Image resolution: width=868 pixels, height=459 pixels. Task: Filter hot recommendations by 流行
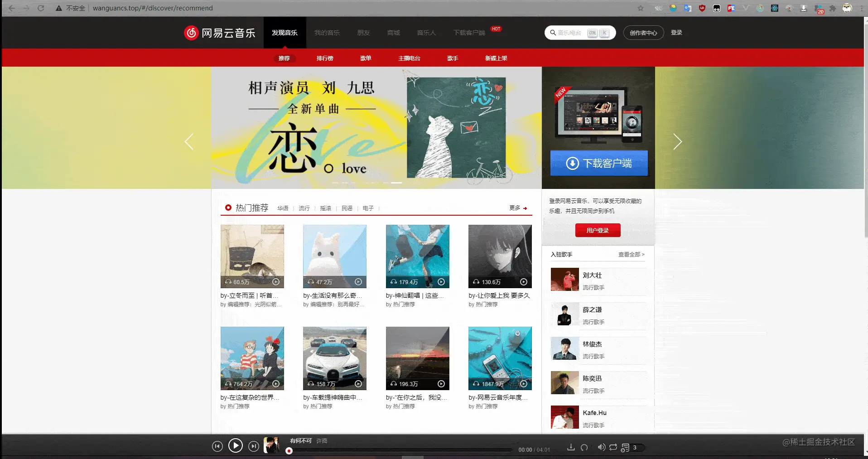[x=304, y=208]
